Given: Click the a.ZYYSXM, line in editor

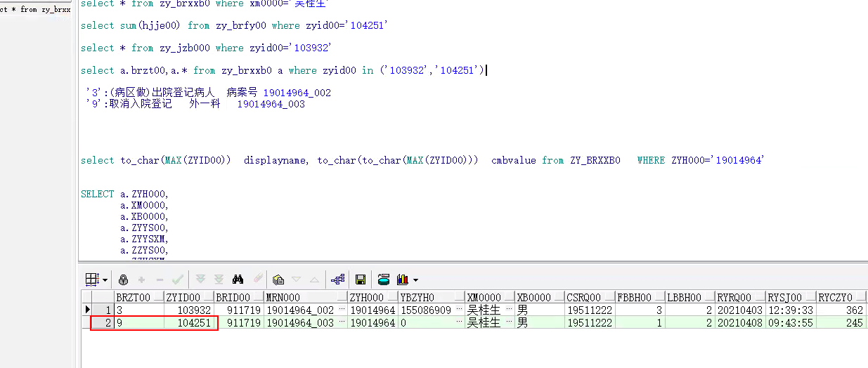Looking at the screenshot, I should coord(144,239).
